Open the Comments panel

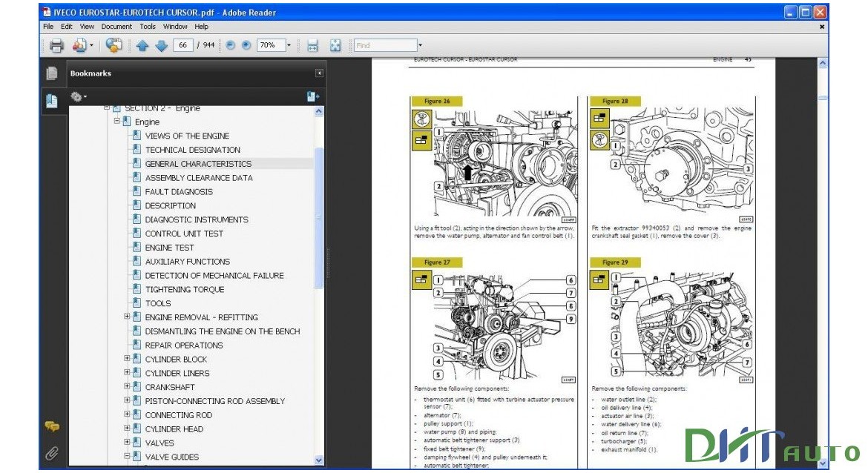(51, 427)
